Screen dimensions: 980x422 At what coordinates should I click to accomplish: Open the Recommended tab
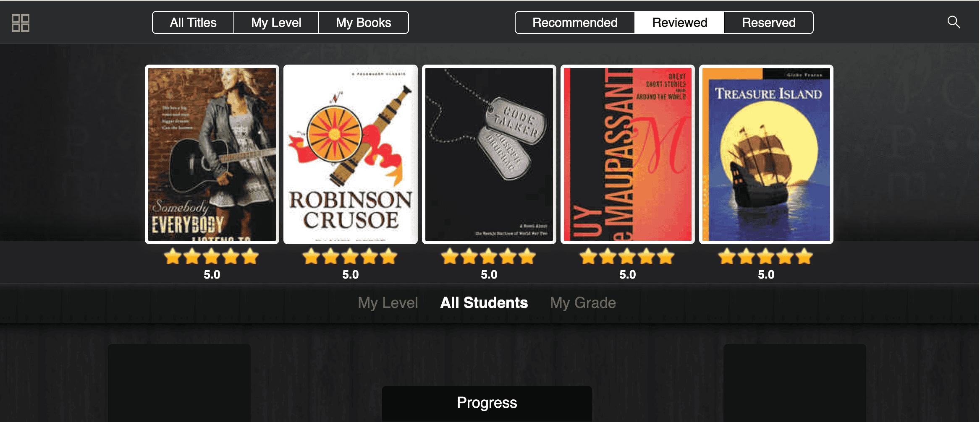[575, 23]
